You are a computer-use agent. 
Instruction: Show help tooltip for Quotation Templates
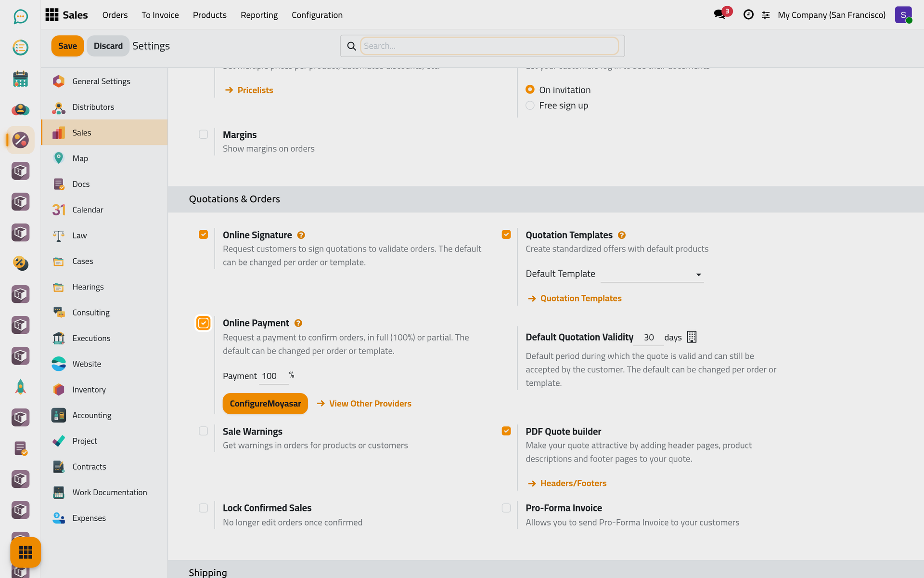pos(622,235)
